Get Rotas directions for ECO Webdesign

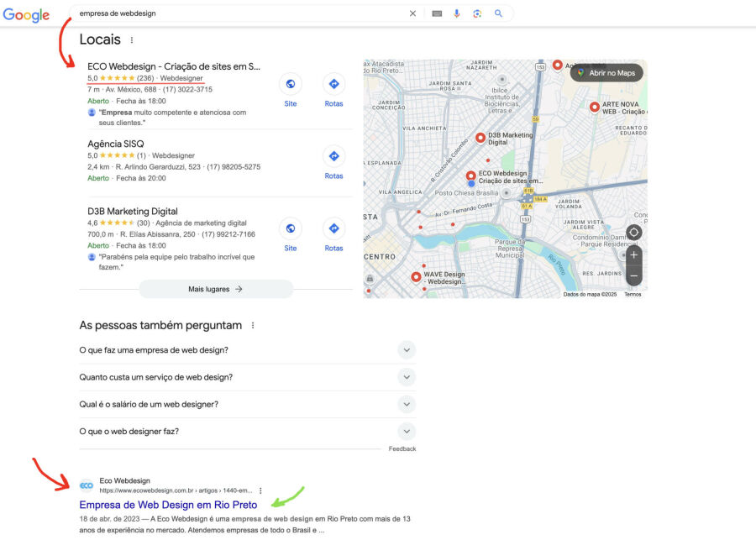coord(333,84)
